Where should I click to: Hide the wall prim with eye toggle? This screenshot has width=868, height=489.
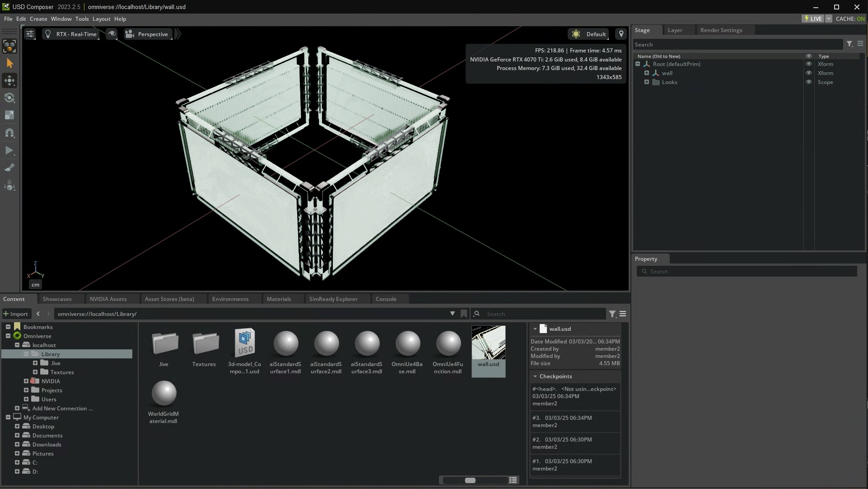click(x=809, y=73)
